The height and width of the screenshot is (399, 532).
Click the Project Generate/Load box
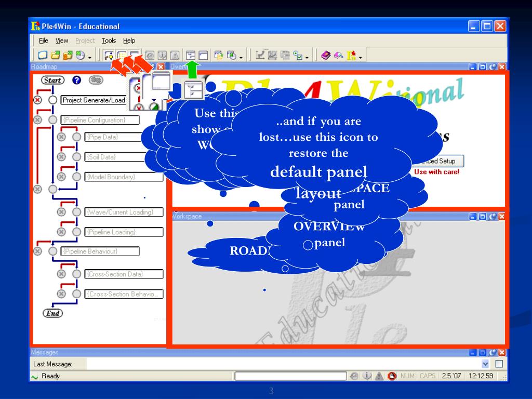click(95, 100)
